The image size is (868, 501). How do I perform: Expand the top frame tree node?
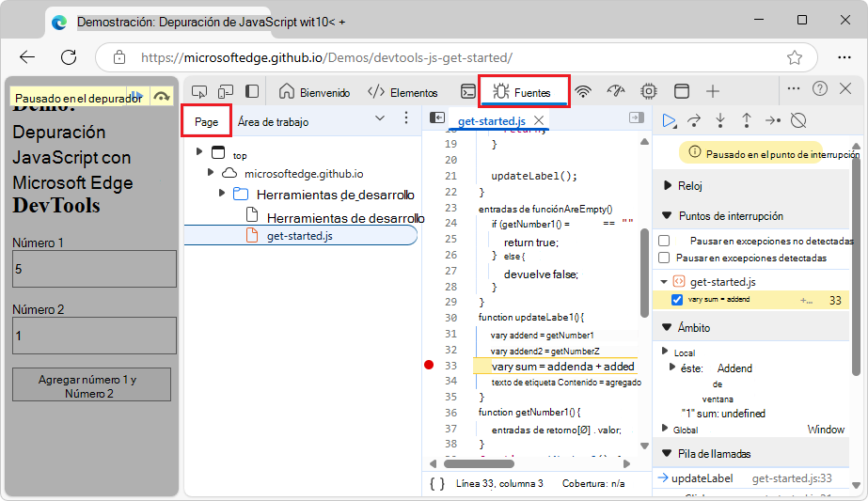pos(199,151)
